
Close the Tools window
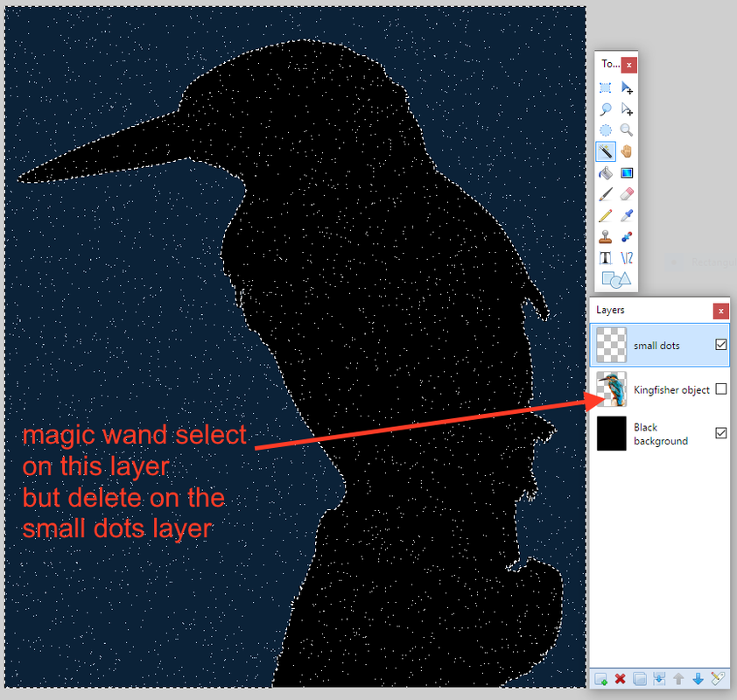click(x=628, y=65)
